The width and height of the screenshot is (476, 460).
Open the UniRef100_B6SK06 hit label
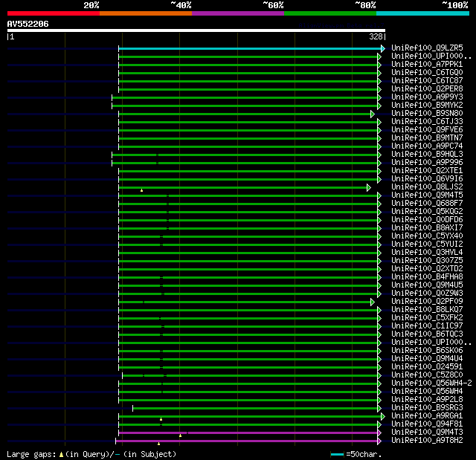pyautogui.click(x=427, y=351)
